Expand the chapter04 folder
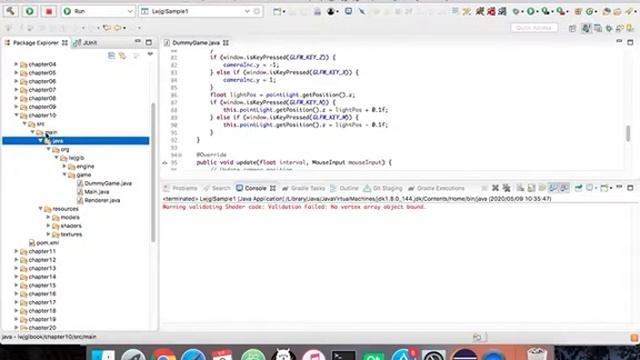 click(x=16, y=64)
